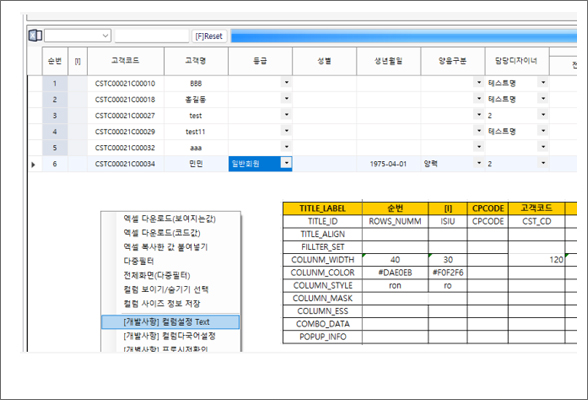The height and width of the screenshot is (400, 588).
Task: Choose 엑셀 다운로드(보여지는값) from context menu
Action: pyautogui.click(x=170, y=219)
